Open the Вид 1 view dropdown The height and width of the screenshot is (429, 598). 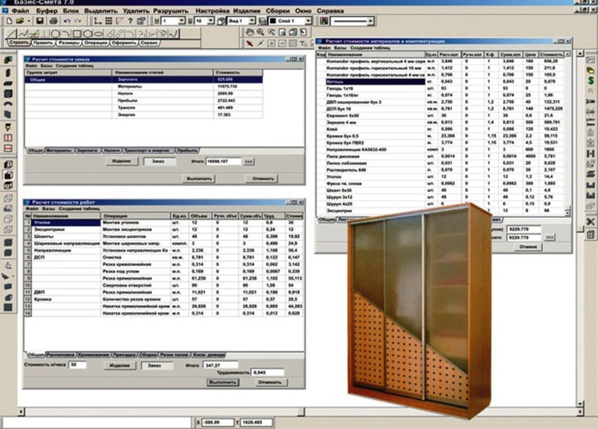pyautogui.click(x=252, y=21)
